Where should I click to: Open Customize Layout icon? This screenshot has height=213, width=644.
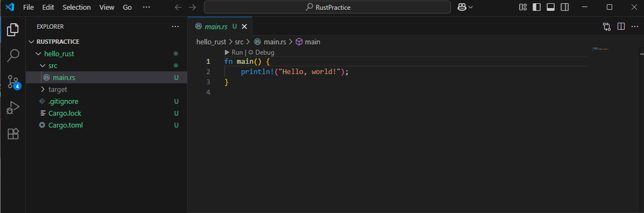523,7
